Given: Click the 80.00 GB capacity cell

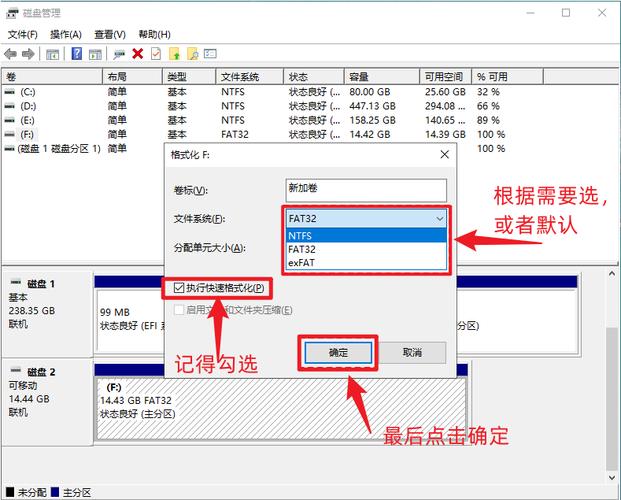Looking at the screenshot, I should pos(370,92).
